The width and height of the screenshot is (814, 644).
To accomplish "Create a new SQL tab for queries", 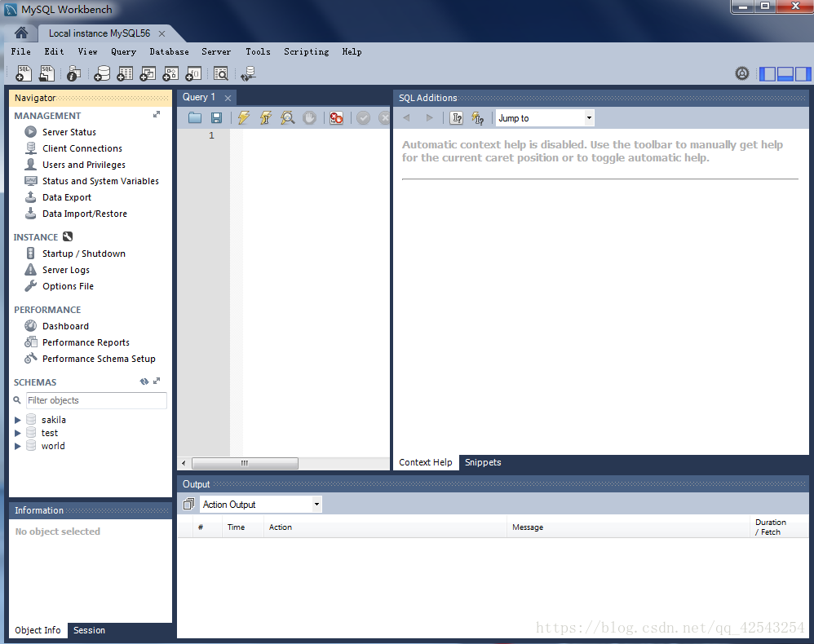I will coord(24,73).
